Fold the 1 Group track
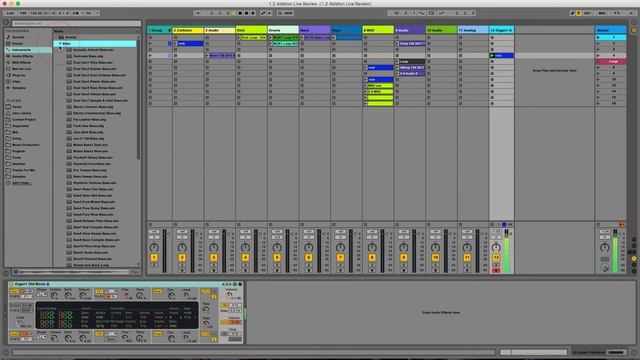 tap(169, 30)
